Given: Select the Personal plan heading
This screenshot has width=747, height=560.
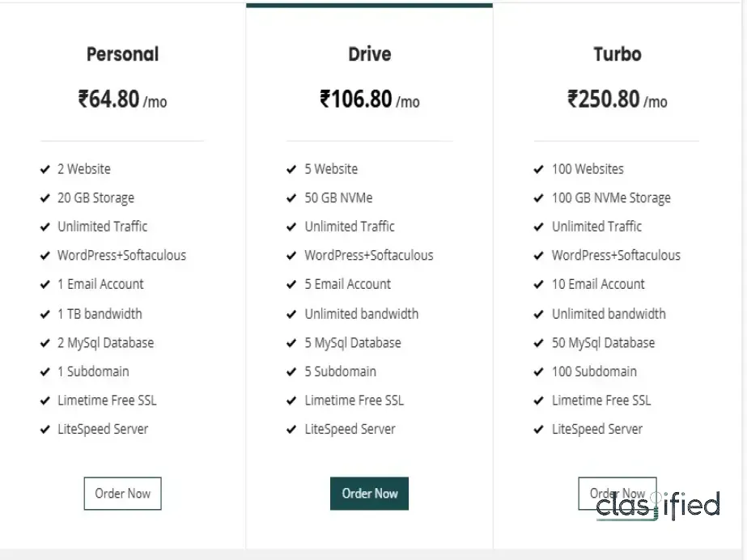Looking at the screenshot, I should click(x=122, y=54).
